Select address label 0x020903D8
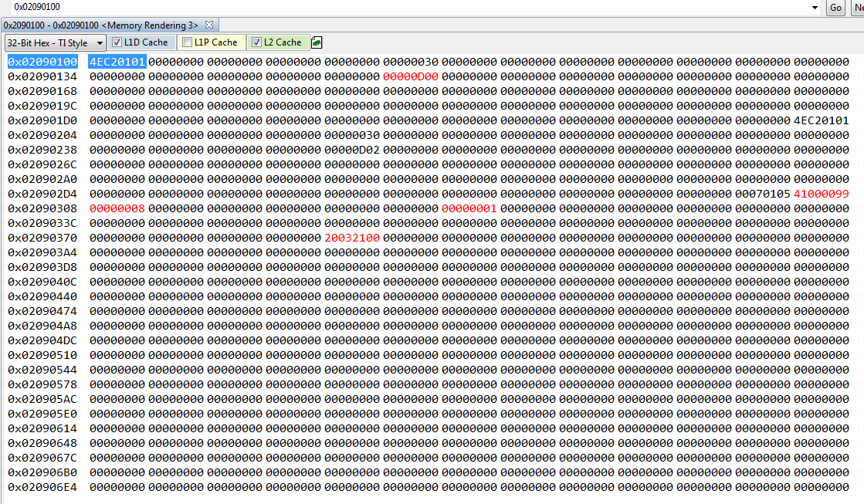This screenshot has height=504, width=864. pyautogui.click(x=42, y=267)
